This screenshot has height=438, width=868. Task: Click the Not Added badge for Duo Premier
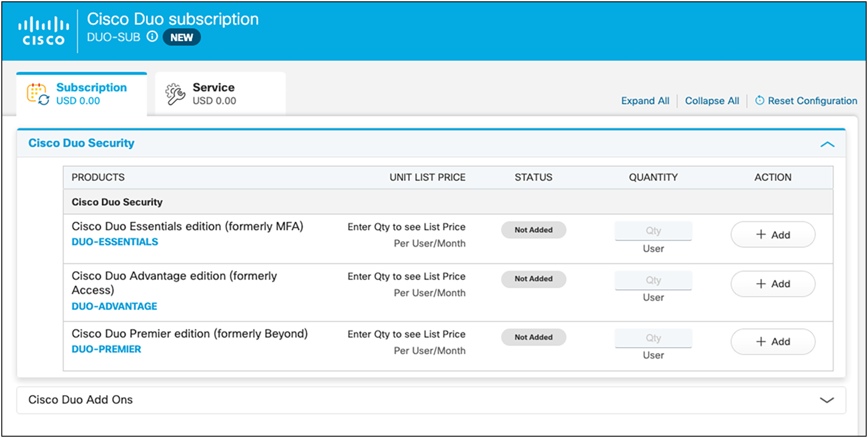[534, 337]
